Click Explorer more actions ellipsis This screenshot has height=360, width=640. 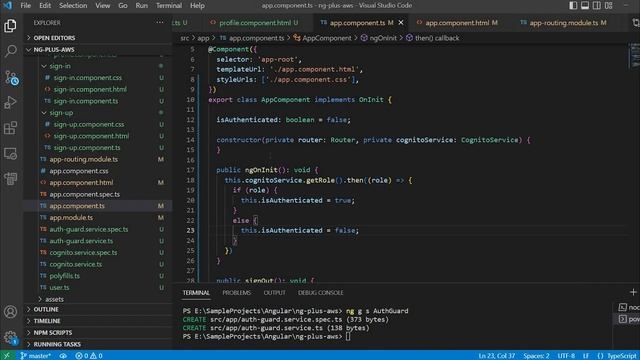(160, 23)
